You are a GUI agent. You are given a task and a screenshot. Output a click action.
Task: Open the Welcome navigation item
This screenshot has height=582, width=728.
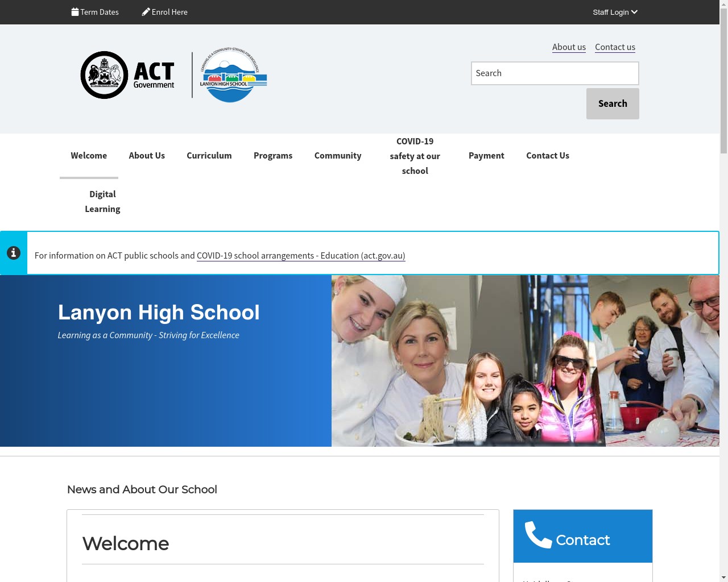89,155
